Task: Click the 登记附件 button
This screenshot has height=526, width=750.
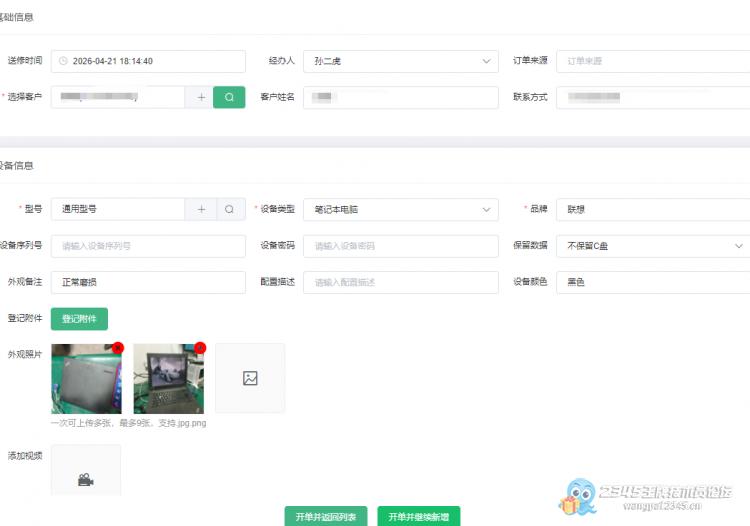Action: pyautogui.click(x=79, y=318)
